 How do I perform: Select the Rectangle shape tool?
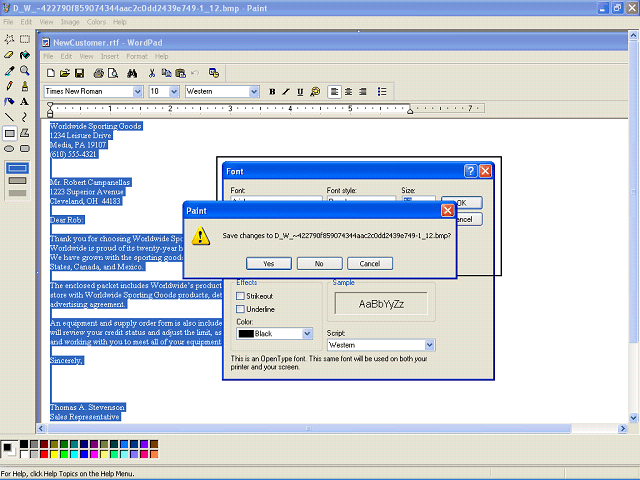coord(9,133)
